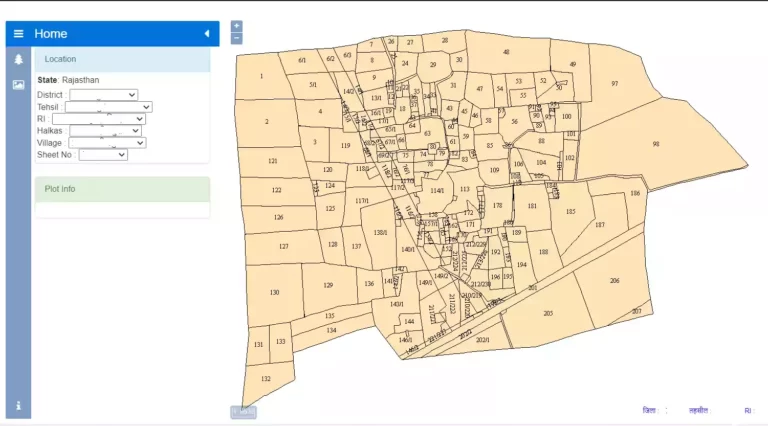Zoom in the map with plus button
768x426 pixels.
(x=237, y=26)
